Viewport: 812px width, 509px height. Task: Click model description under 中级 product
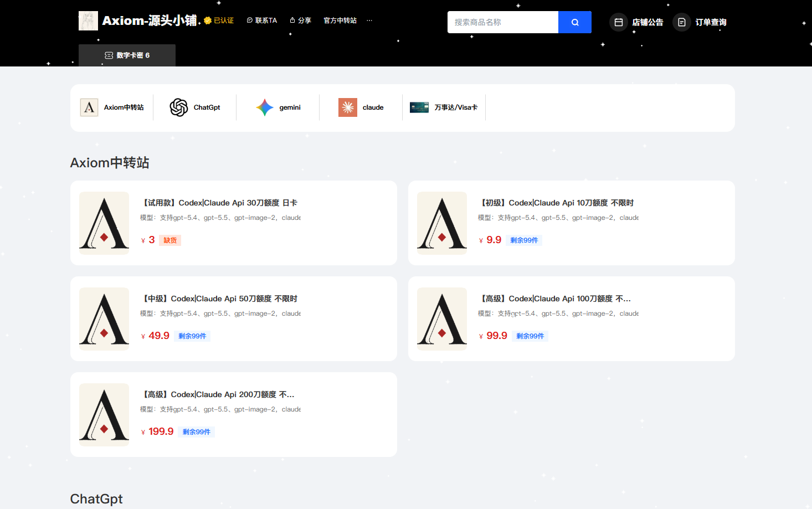[x=220, y=313]
